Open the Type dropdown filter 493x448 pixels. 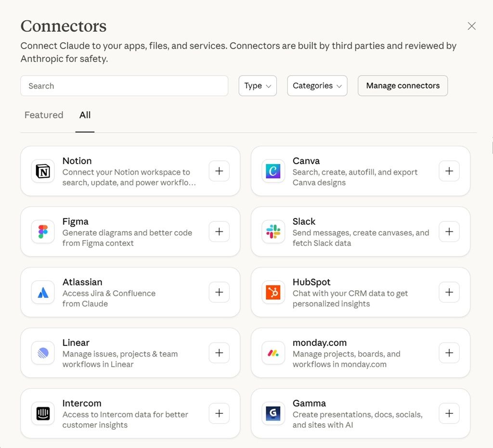[x=258, y=86]
